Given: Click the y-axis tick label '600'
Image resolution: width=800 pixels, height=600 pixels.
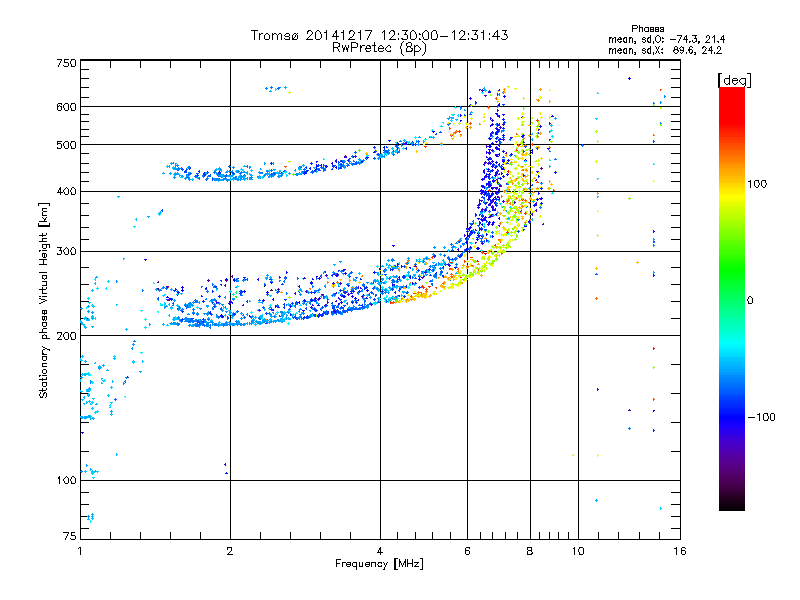Looking at the screenshot, I should pyautogui.click(x=66, y=107).
